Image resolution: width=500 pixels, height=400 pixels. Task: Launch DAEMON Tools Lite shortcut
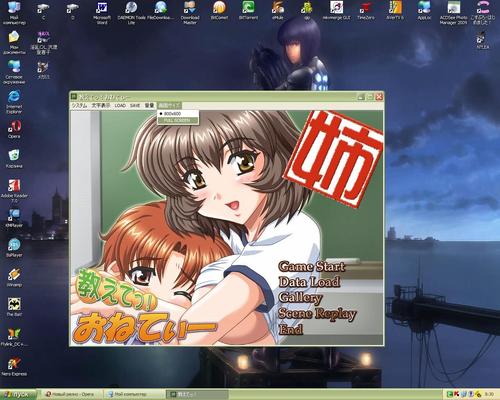pos(131,13)
